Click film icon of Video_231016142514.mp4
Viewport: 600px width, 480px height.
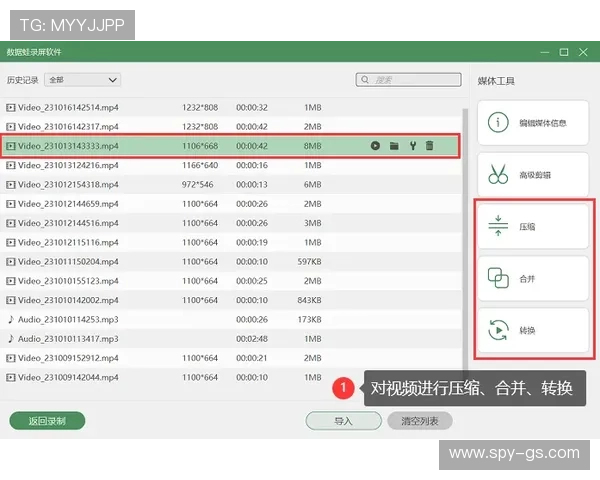pos(11,108)
